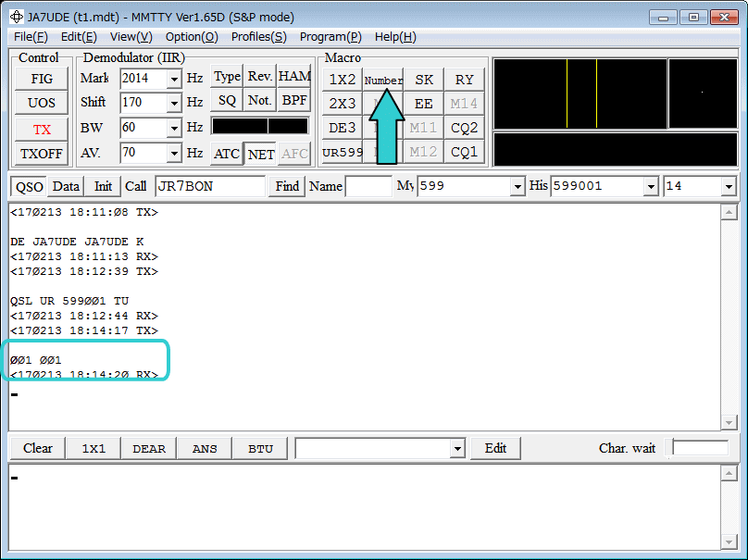The image size is (748, 560).
Task: Trigger the CQ2 macro
Action: [x=464, y=128]
